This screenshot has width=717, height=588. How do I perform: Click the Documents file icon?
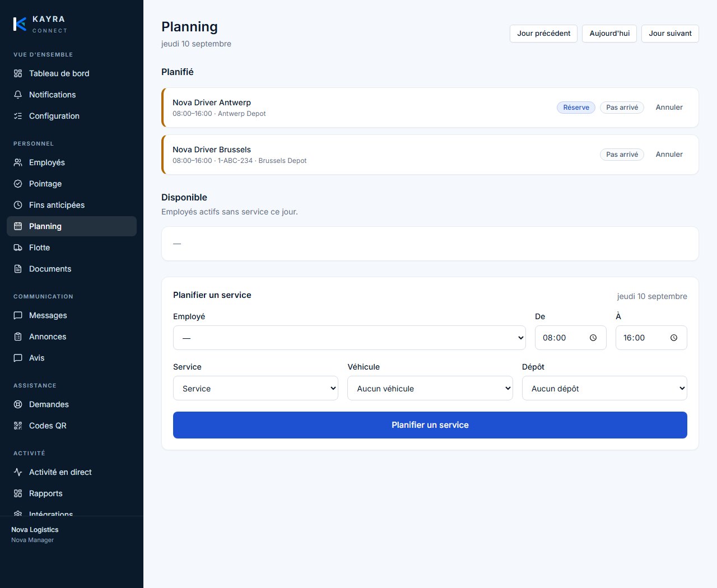18,269
